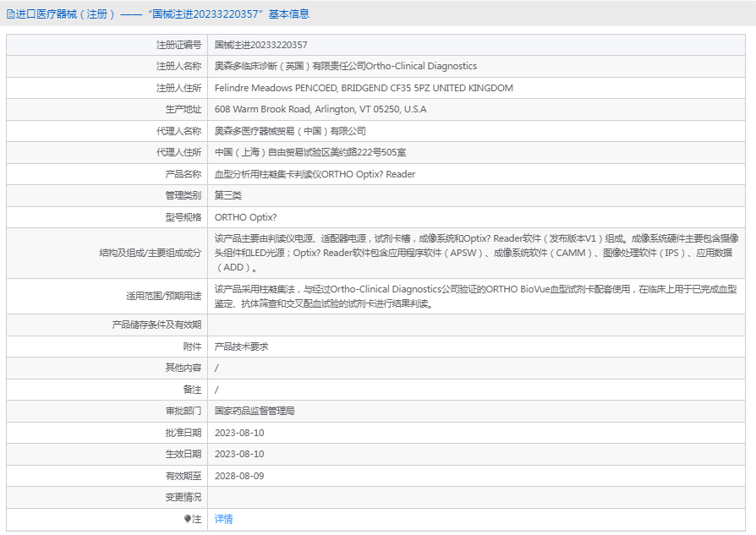Click the bulb icon next to 注
Viewport: 756px width, 535px height.
click(x=188, y=519)
